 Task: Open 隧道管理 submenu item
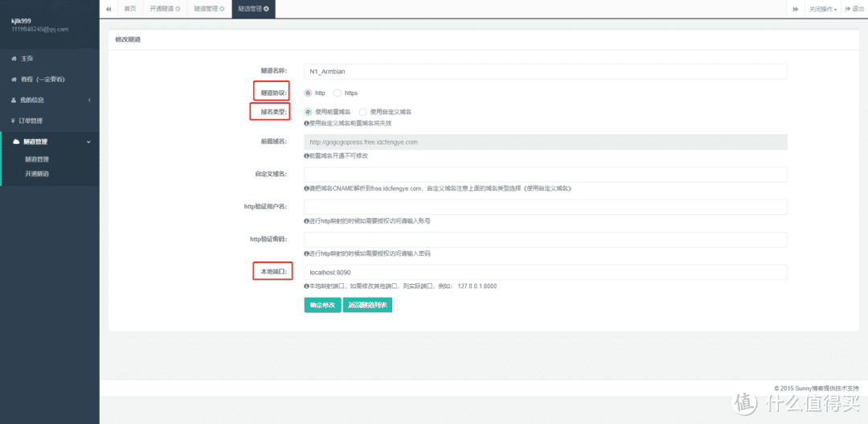coord(37,159)
